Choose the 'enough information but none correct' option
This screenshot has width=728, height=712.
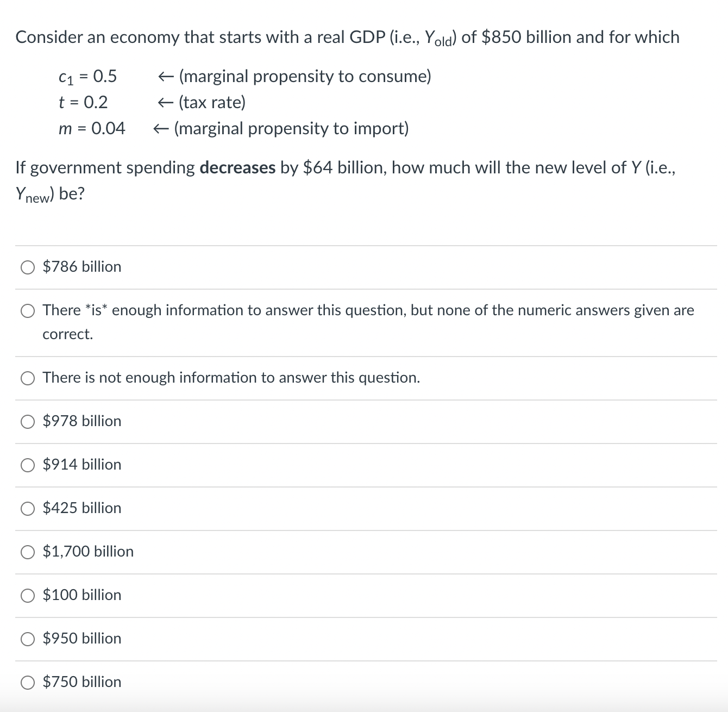[27, 310]
